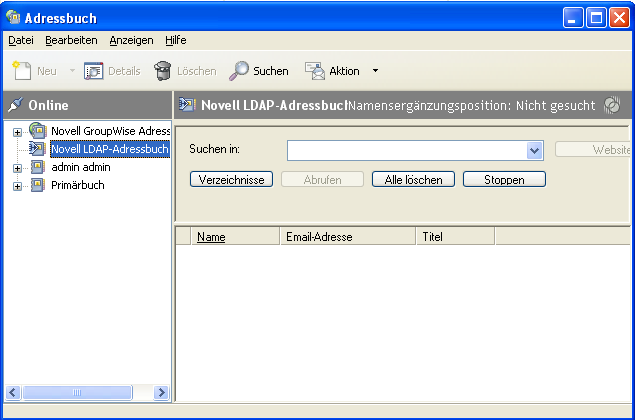Viewport: 635px width, 420px height.
Task: Click the Primärbuch book icon
Action: click(x=38, y=185)
